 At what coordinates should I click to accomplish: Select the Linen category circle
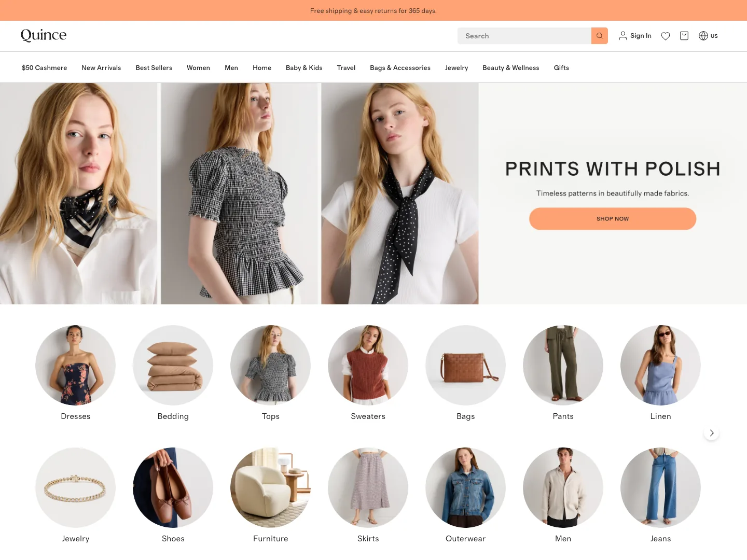click(x=661, y=365)
